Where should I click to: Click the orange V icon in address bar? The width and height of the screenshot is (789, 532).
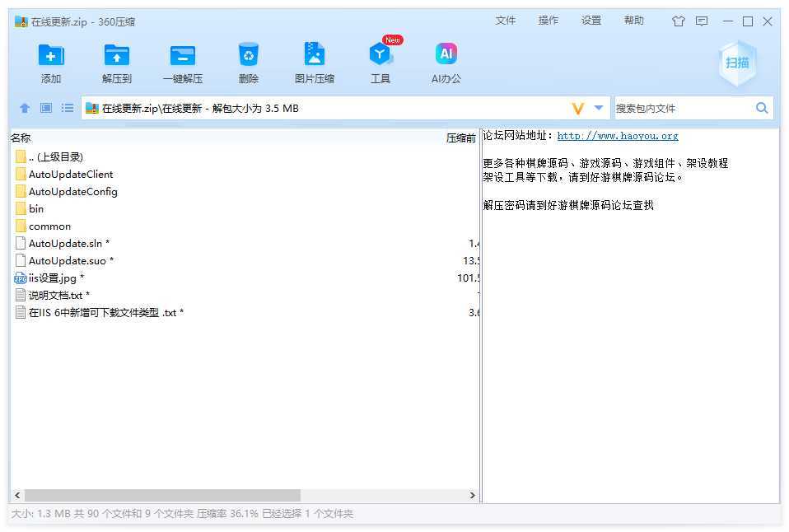tap(578, 108)
